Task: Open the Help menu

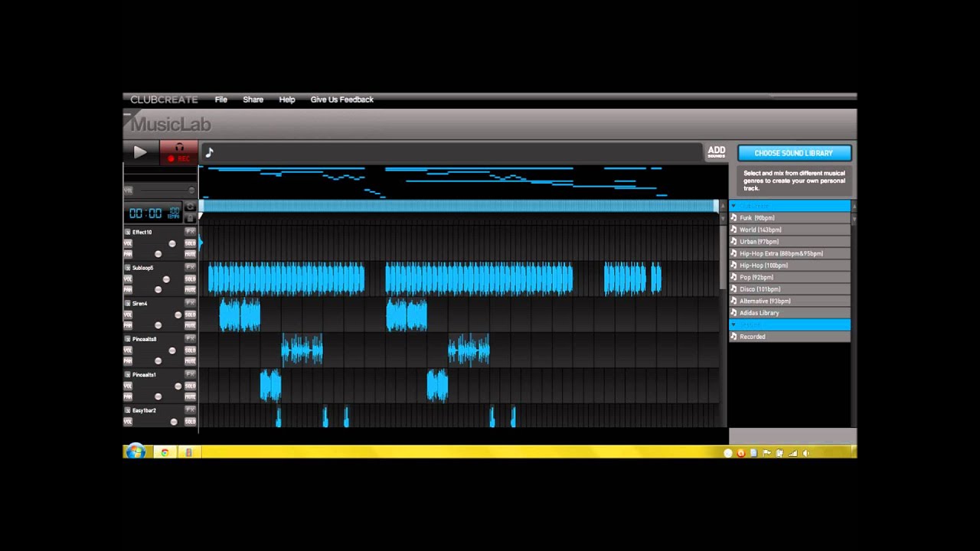Action: click(287, 99)
